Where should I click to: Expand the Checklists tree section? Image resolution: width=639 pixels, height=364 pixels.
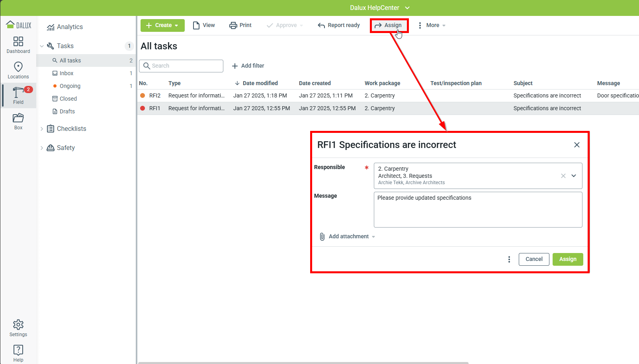click(x=42, y=129)
